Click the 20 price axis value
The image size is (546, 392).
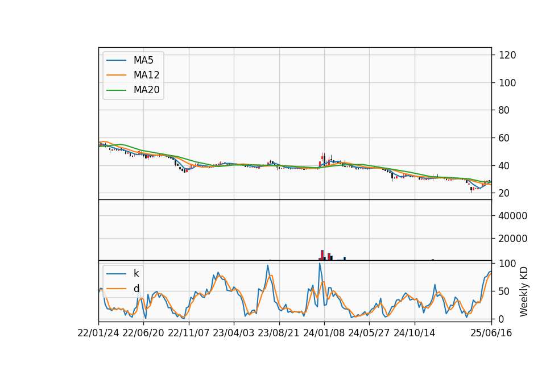[x=504, y=193]
